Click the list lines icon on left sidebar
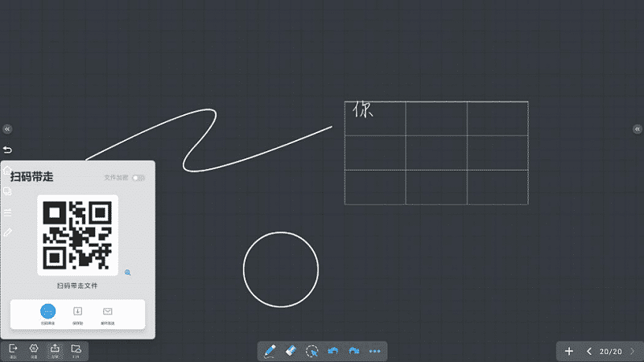 click(x=7, y=212)
